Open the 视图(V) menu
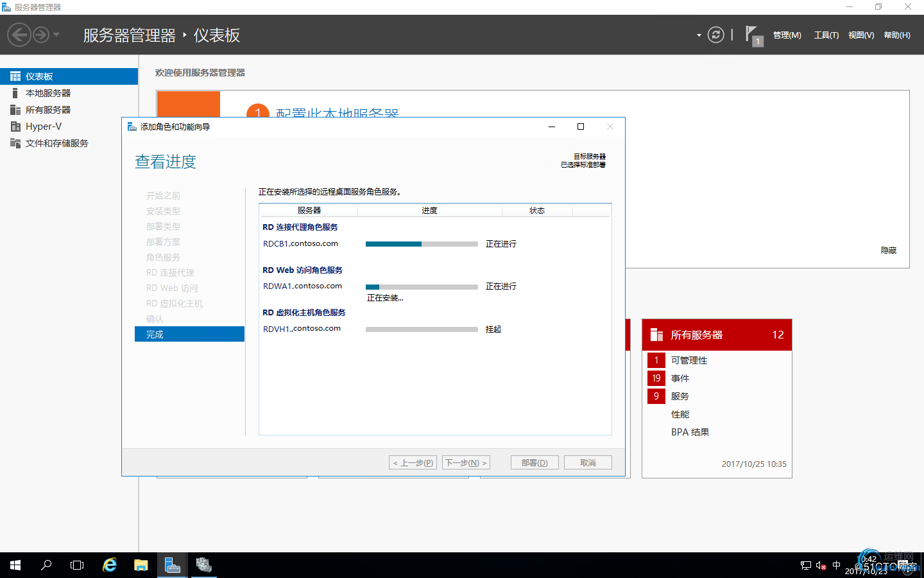 click(861, 35)
